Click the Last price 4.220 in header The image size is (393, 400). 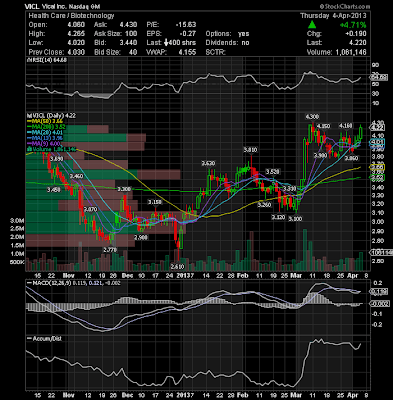coord(357,43)
